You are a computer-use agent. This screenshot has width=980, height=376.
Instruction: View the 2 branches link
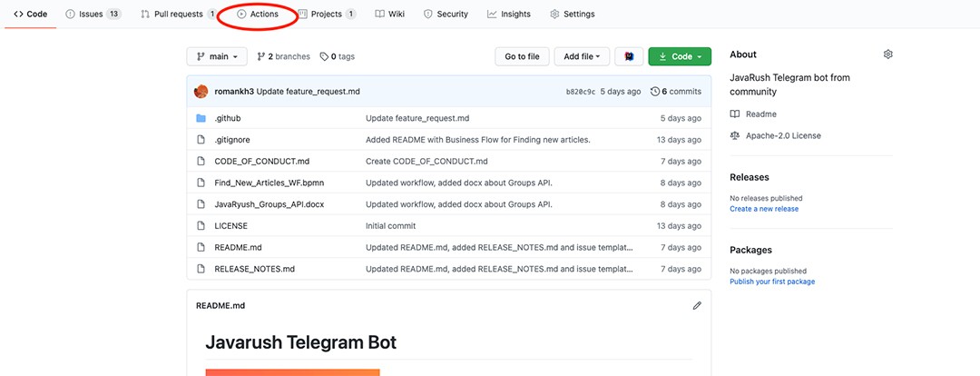[283, 56]
